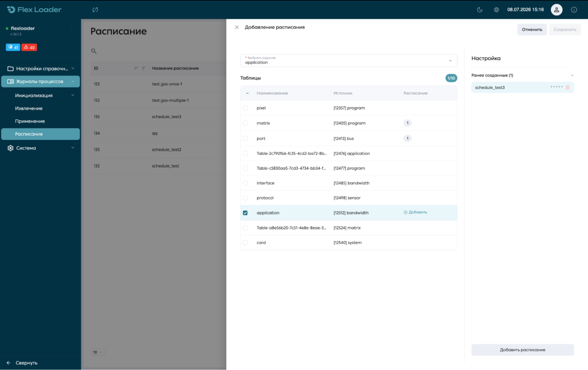Open the Выбрать задание dropdown

pos(349,61)
